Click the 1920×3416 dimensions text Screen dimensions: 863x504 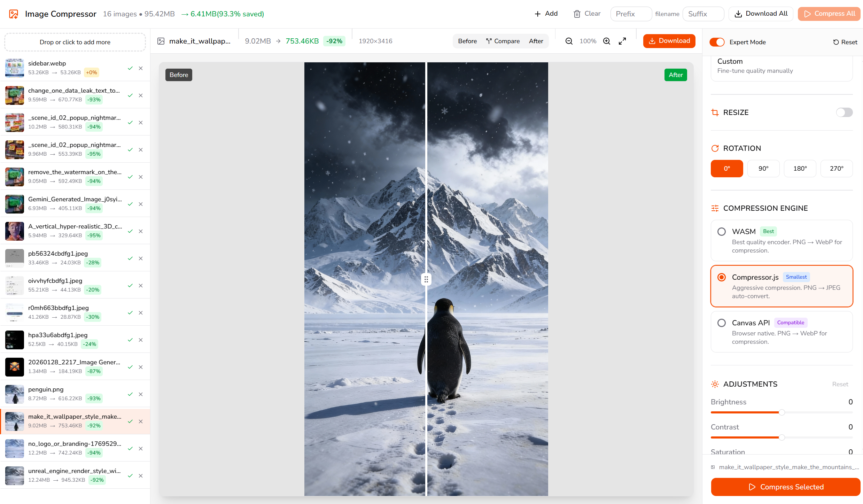pos(375,41)
